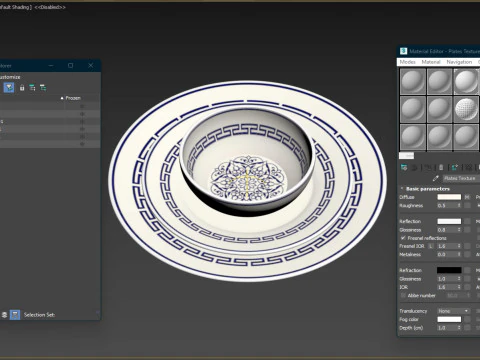Image resolution: width=480 pixels, height=360 pixels.
Task: Click highlighted icon beside Selection Set label
Action: click(x=15, y=315)
